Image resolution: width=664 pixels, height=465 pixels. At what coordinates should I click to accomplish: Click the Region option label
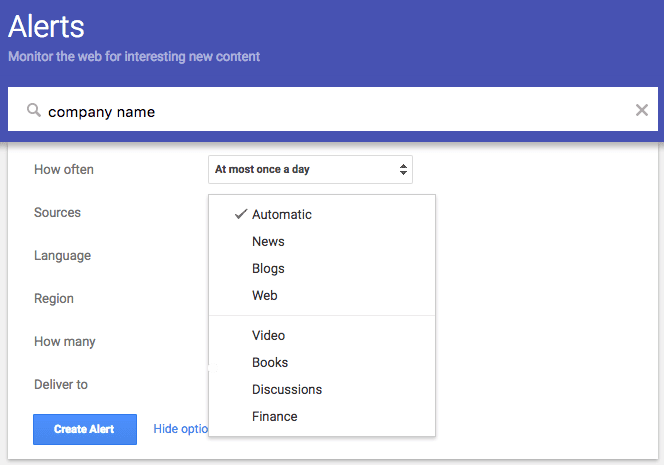tap(54, 298)
